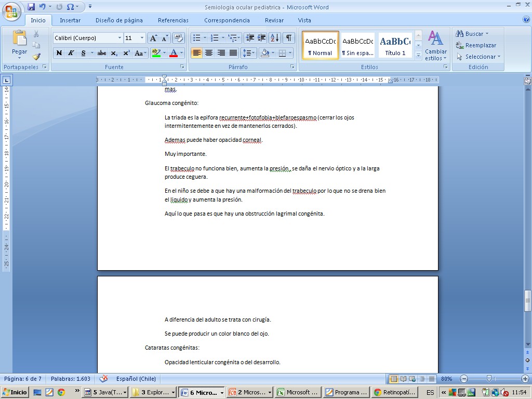This screenshot has width=532, height=399.
Task: Click the Save floppy disk icon
Action: point(31,7)
